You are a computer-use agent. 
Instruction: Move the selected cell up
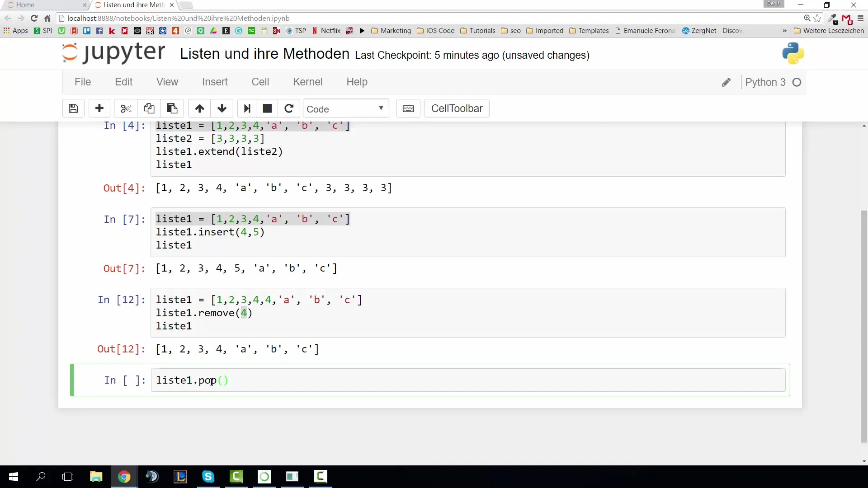click(199, 108)
